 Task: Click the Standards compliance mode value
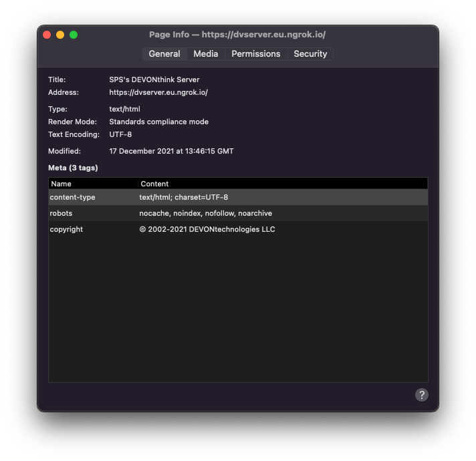point(158,122)
